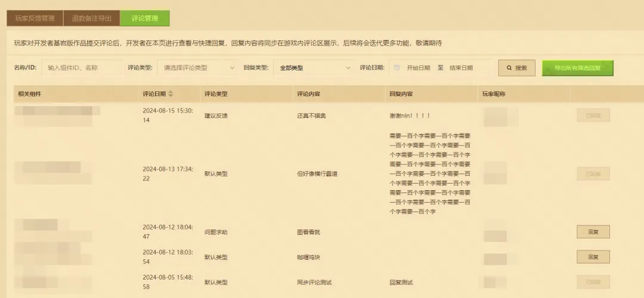
Task: Click 已回复 button for 但好像横行霸道 row
Action: 593,173
